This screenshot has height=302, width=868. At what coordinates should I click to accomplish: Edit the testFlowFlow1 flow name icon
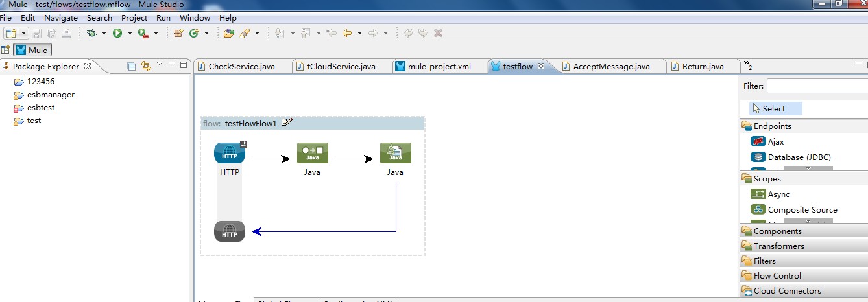tap(287, 122)
